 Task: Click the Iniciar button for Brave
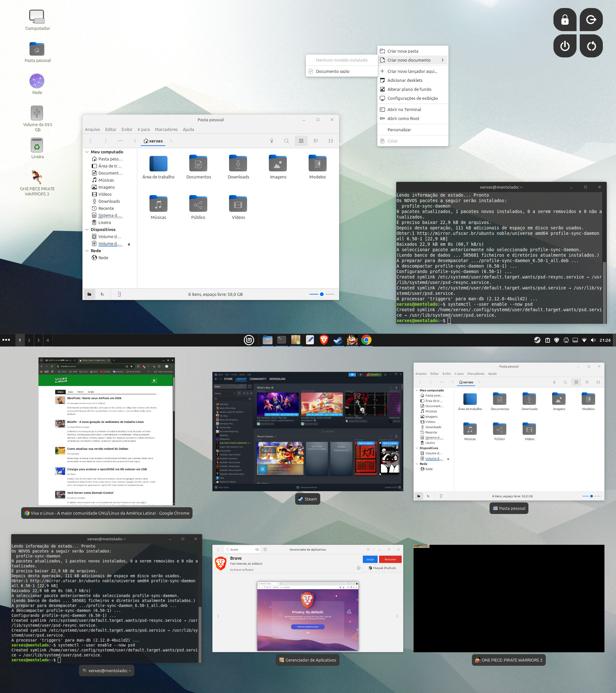370,560
